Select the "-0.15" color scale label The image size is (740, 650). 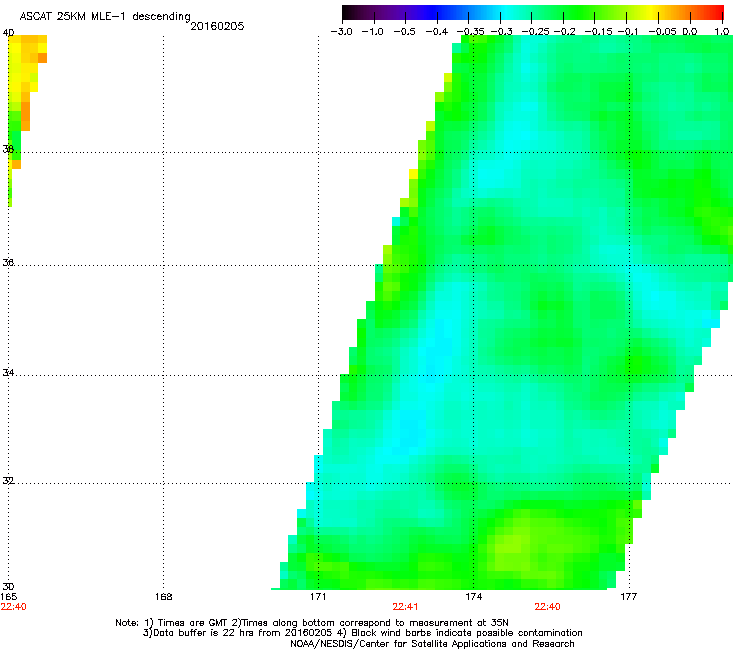pos(599,32)
